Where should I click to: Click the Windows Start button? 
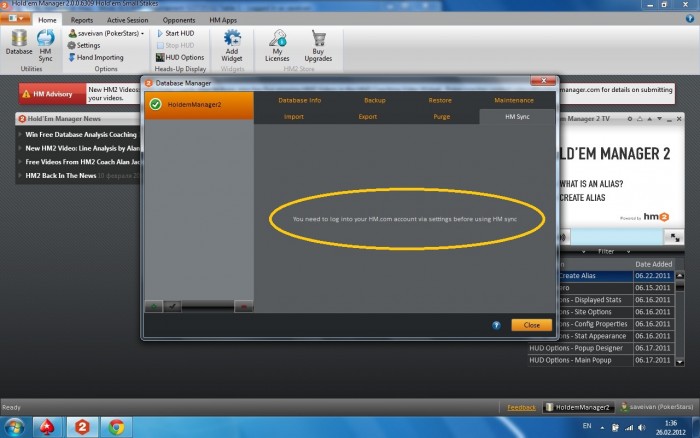(x=14, y=427)
